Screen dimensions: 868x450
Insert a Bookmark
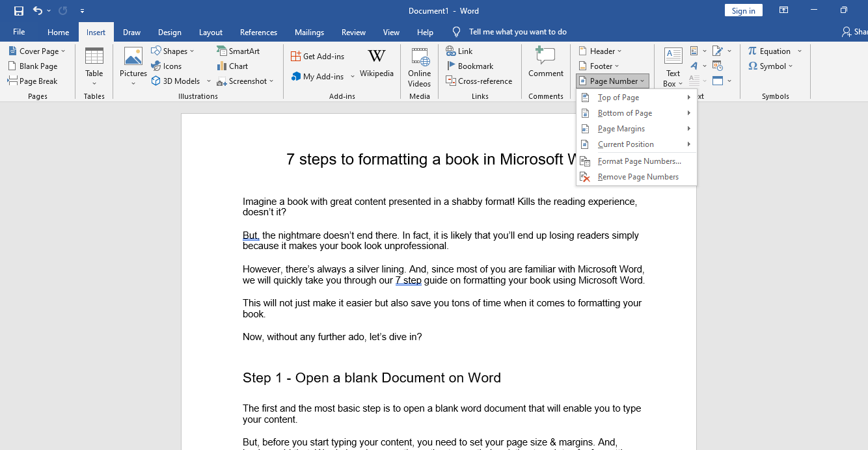pyautogui.click(x=469, y=66)
